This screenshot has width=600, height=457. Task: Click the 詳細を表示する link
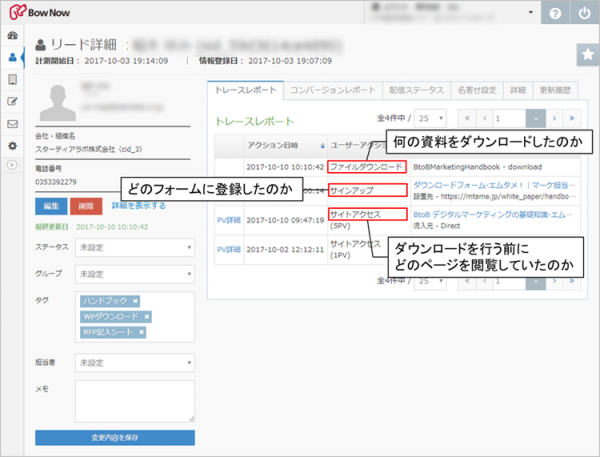(138, 205)
